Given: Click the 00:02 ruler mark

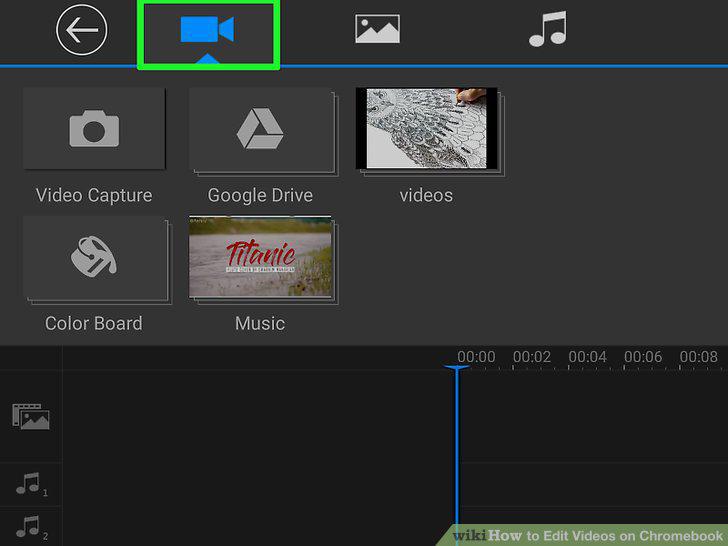Looking at the screenshot, I should pyautogui.click(x=532, y=357).
